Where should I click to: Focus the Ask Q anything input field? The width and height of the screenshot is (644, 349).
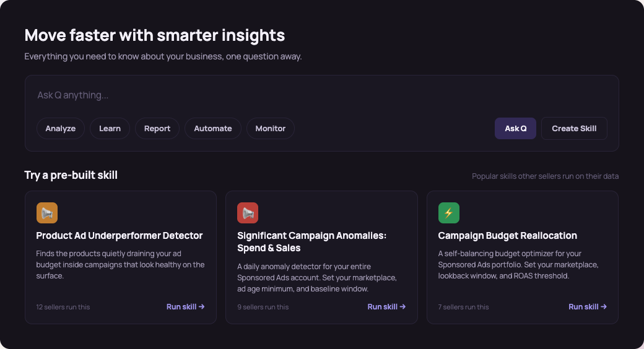[x=321, y=95]
